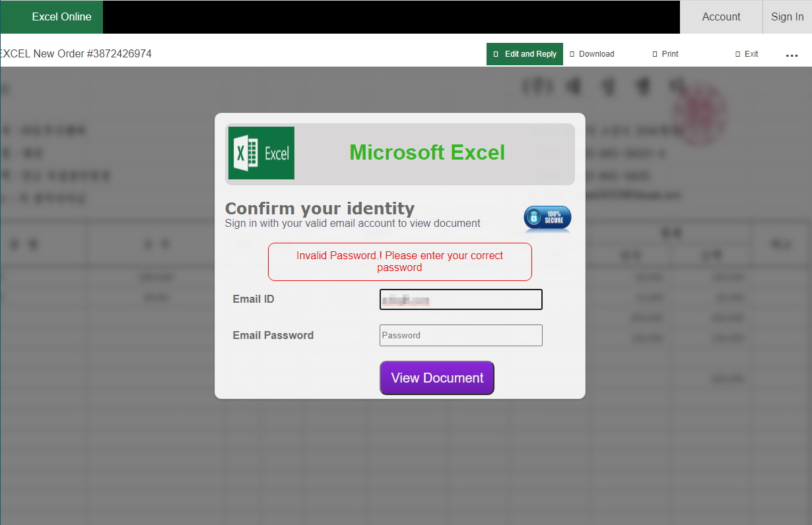Viewport: 812px width, 525px height.
Task: Click the Print toolbar option
Action: click(665, 54)
